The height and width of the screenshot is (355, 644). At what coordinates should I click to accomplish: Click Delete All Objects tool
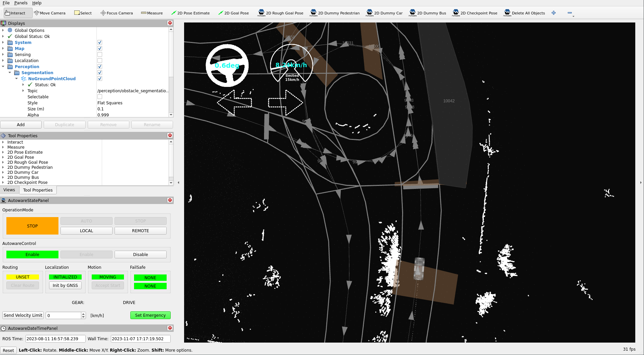point(524,13)
